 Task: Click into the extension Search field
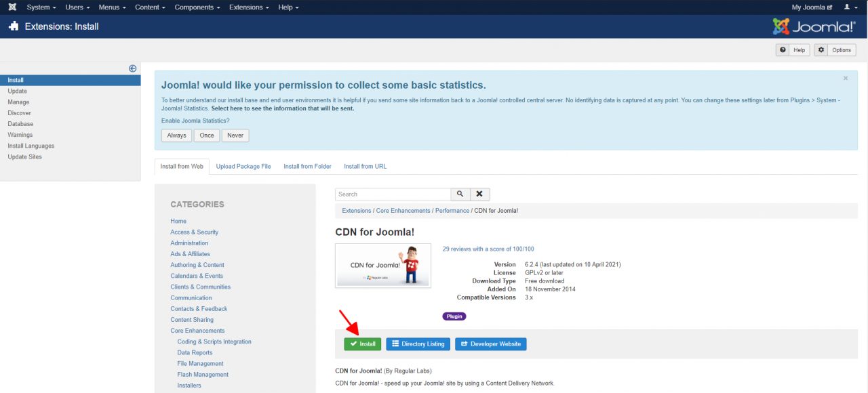pyautogui.click(x=393, y=194)
